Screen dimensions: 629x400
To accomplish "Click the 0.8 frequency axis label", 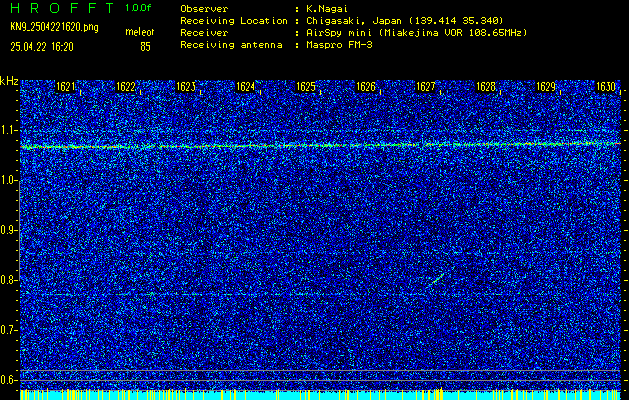I will point(8,280).
